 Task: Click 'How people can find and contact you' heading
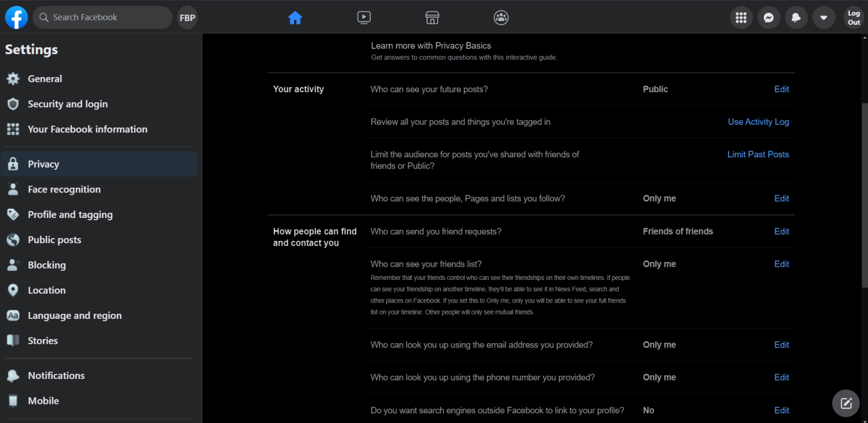pyautogui.click(x=315, y=237)
